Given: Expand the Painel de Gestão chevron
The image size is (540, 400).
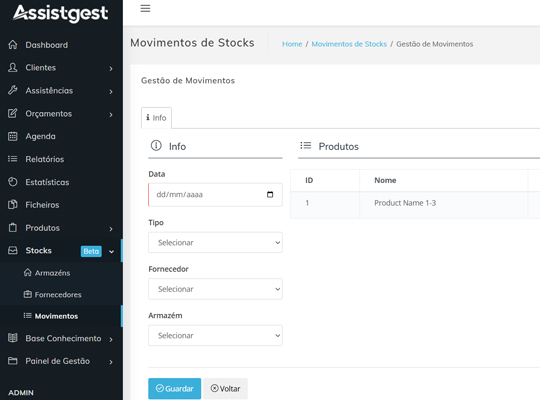Looking at the screenshot, I should point(111,362).
